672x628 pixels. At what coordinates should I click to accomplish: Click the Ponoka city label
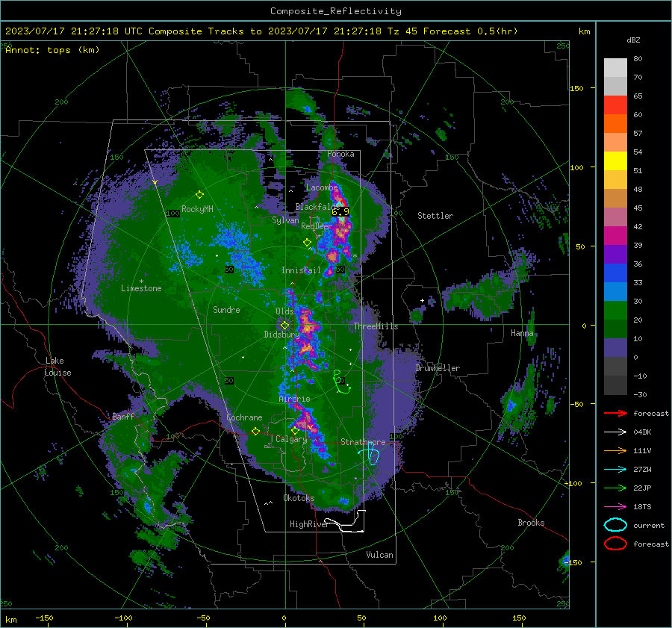[340, 154]
